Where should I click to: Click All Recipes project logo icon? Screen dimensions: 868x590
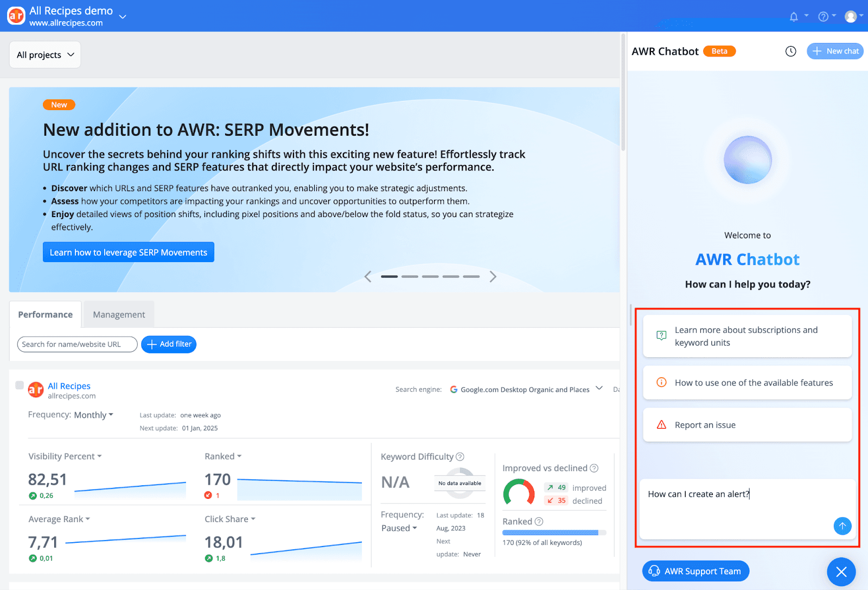35,389
